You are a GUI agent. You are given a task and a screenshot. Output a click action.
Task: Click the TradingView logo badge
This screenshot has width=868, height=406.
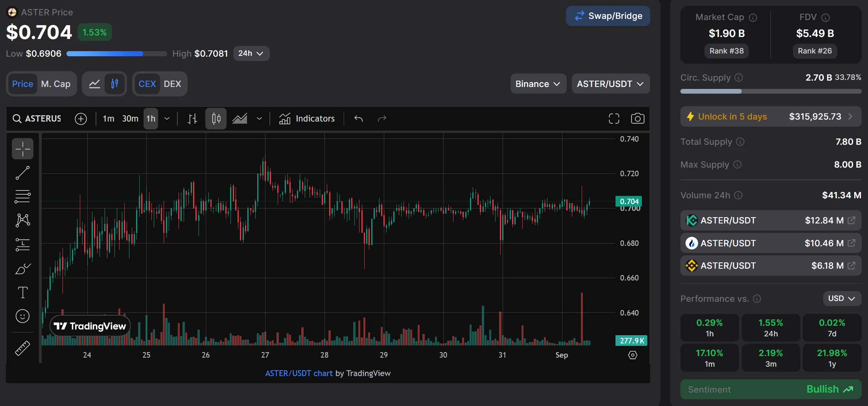[x=90, y=326]
